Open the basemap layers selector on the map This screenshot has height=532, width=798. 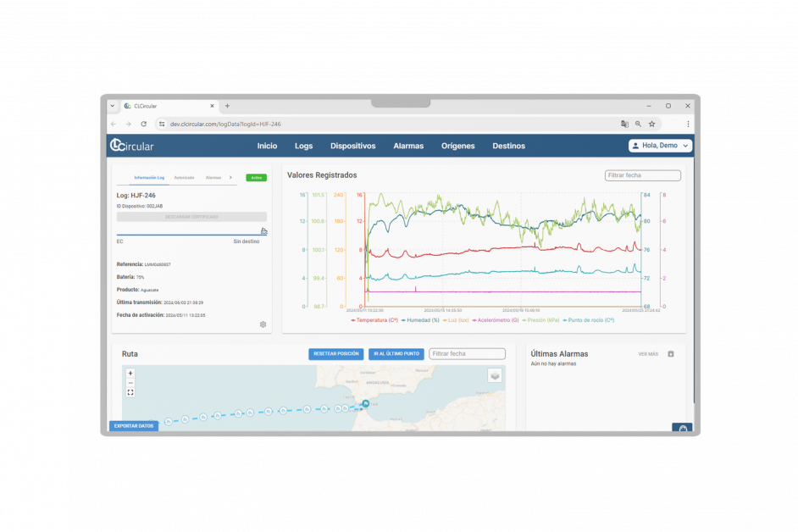coord(494,375)
